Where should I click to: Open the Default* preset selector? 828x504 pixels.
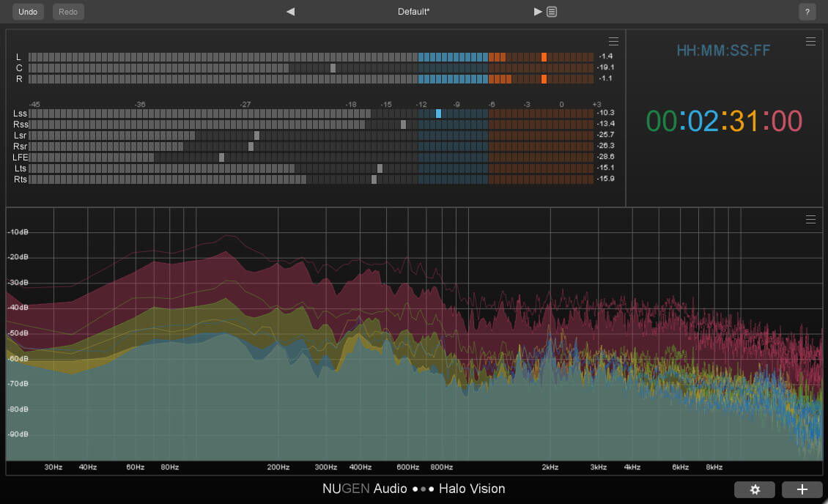tap(413, 11)
